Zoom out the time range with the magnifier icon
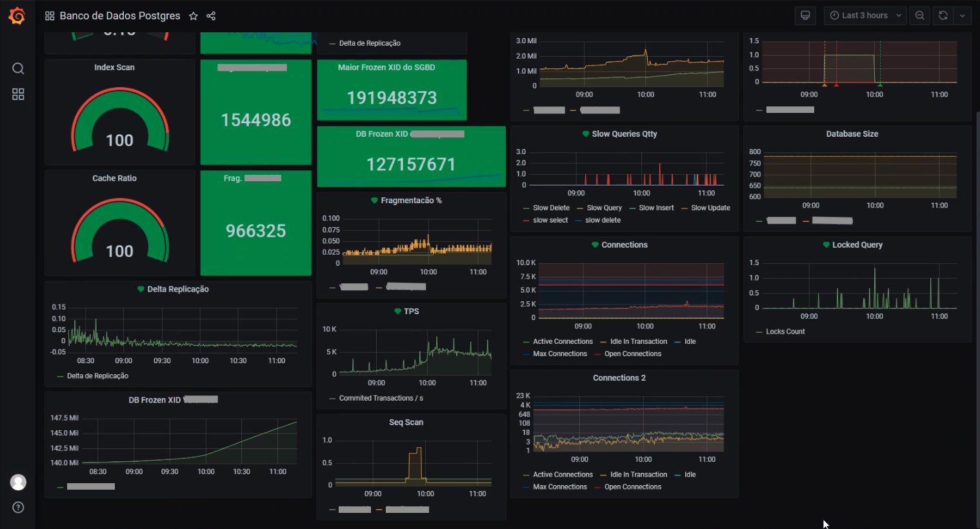This screenshot has height=529, width=980. coord(919,15)
